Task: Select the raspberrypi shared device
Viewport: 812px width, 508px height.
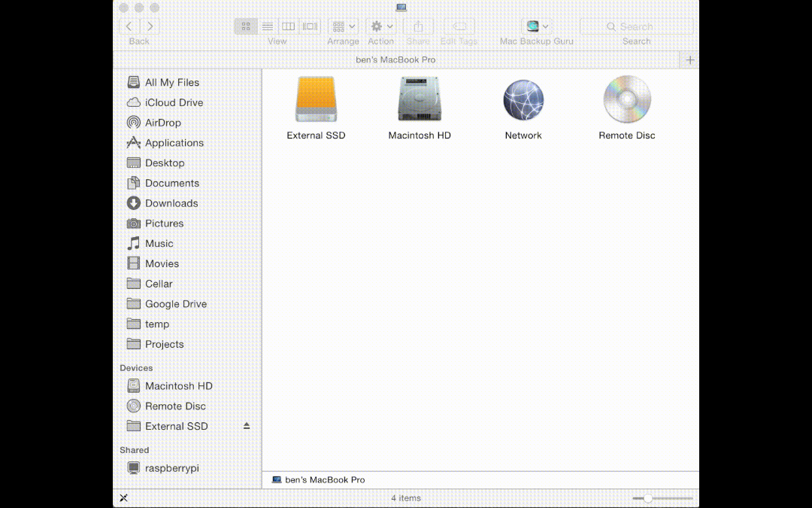Action: 171,467
